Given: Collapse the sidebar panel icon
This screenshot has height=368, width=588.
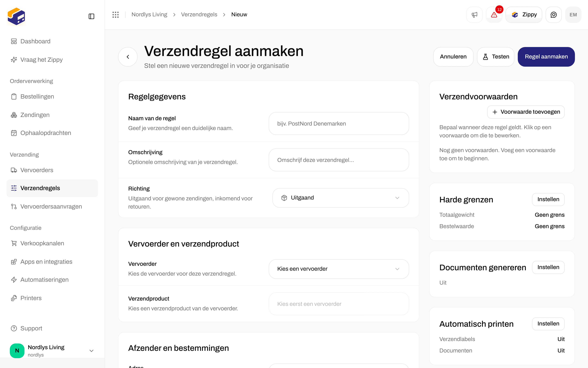Looking at the screenshot, I should pyautogui.click(x=91, y=16).
